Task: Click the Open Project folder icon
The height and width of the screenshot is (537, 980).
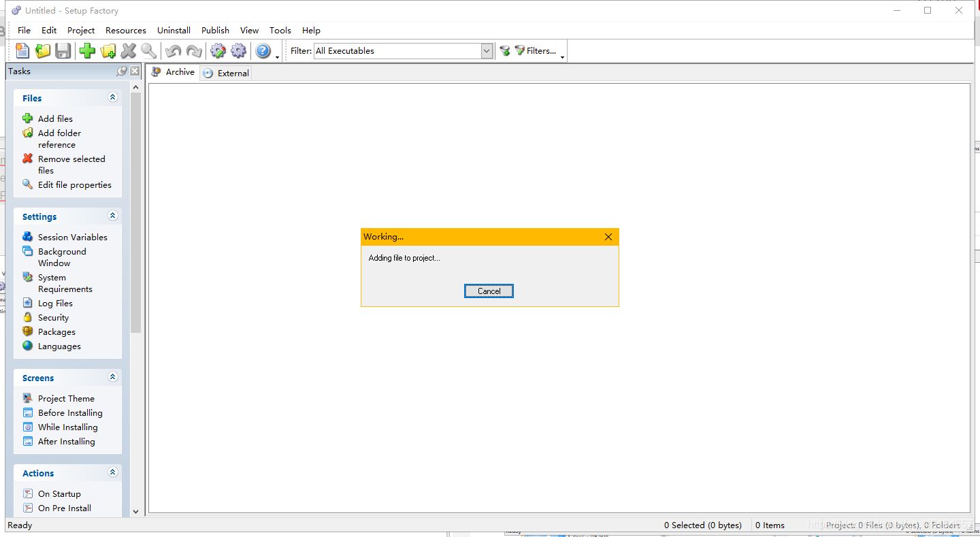Action: 43,50
